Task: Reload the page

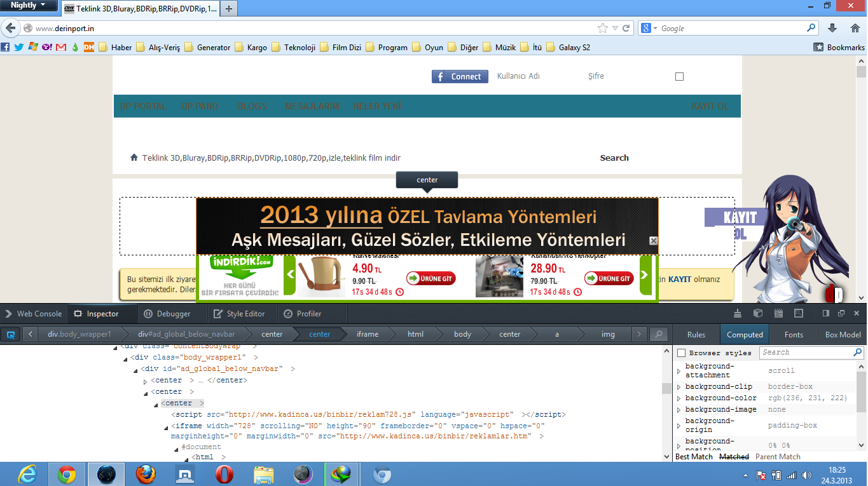Action: pyautogui.click(x=626, y=28)
